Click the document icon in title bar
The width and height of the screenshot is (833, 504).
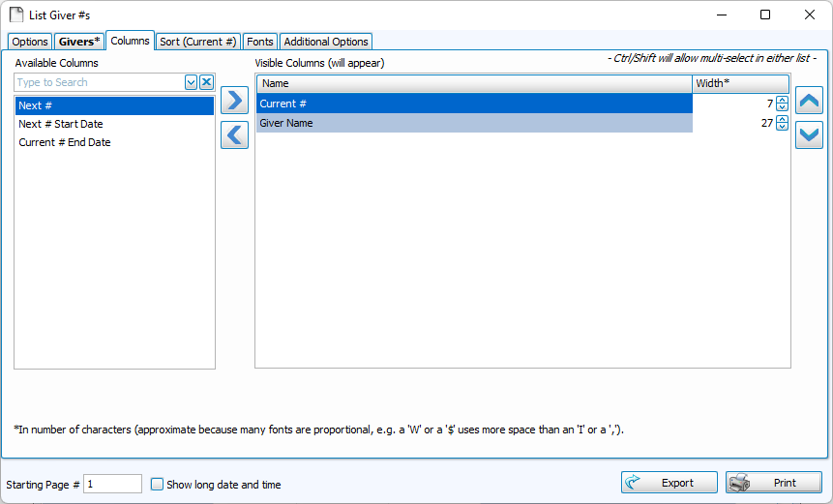click(x=16, y=15)
